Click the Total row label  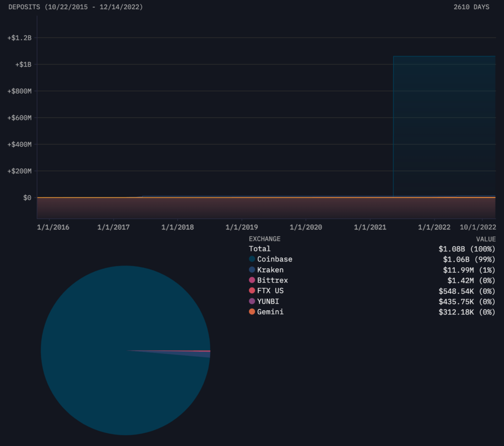260,249
